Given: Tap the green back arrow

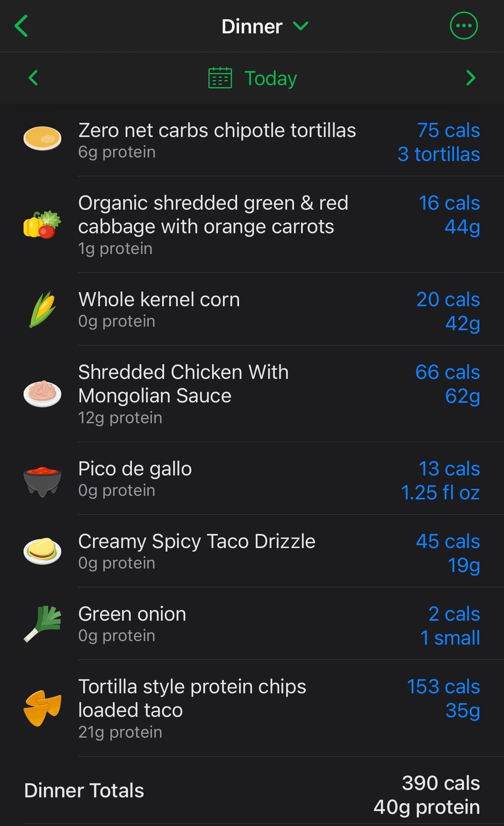Looking at the screenshot, I should (x=21, y=26).
